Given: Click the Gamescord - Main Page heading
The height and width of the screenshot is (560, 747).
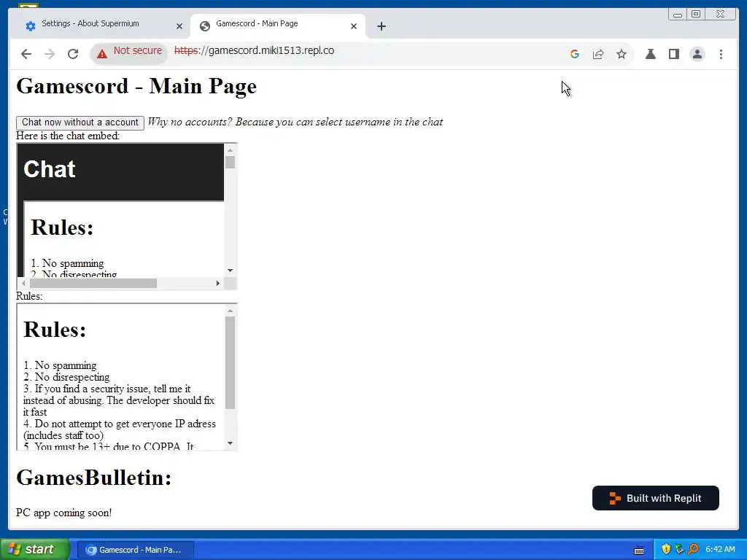Looking at the screenshot, I should coord(136,86).
